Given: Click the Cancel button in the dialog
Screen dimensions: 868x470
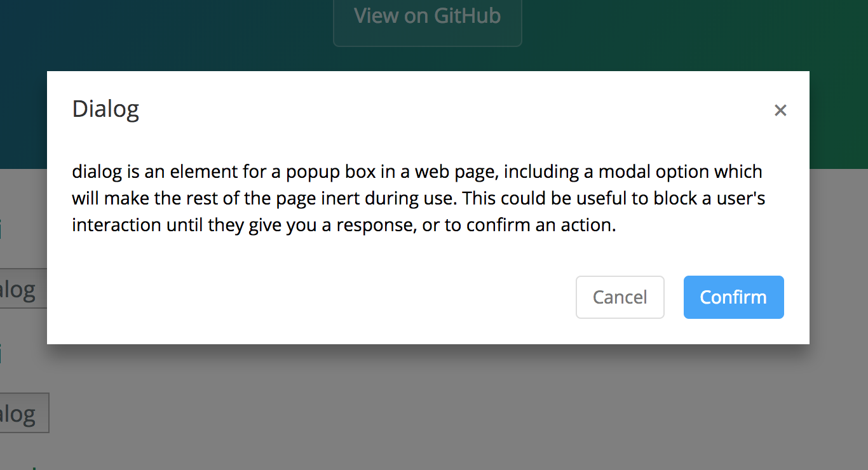Looking at the screenshot, I should point(620,297).
